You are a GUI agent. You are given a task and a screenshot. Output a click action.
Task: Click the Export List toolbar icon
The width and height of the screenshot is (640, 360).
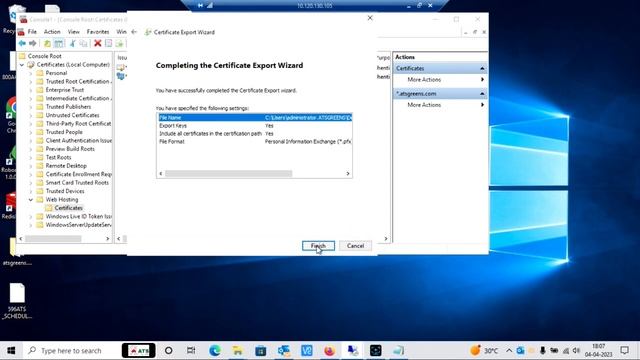tap(120, 43)
